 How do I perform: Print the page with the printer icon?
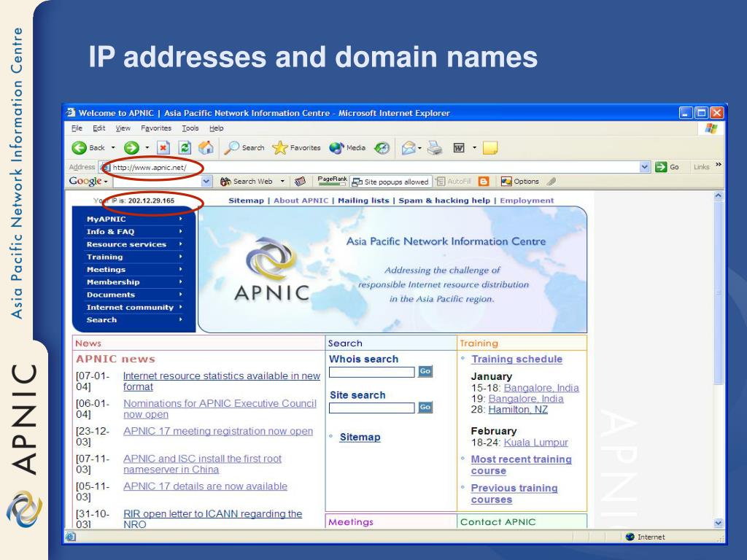[x=435, y=148]
